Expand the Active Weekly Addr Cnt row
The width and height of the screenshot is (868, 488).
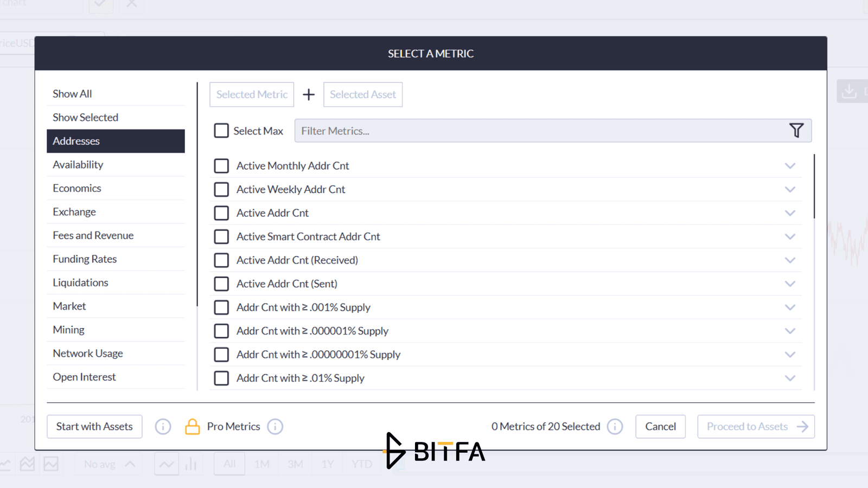point(790,189)
